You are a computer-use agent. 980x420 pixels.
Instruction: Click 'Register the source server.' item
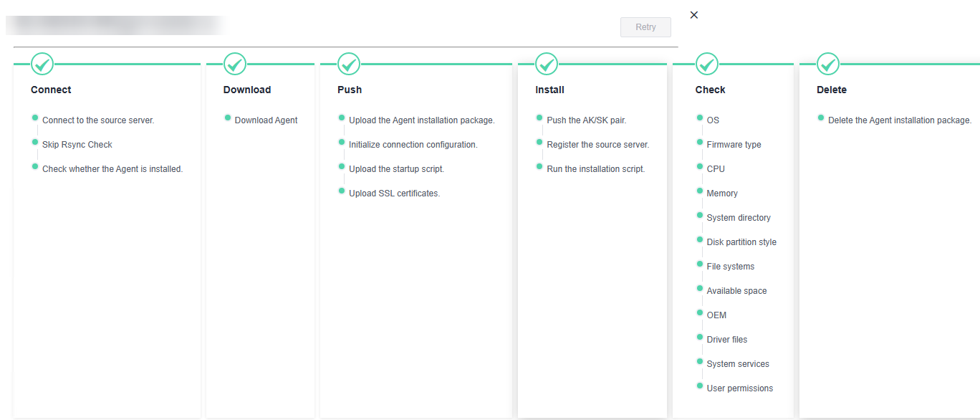[x=597, y=145]
